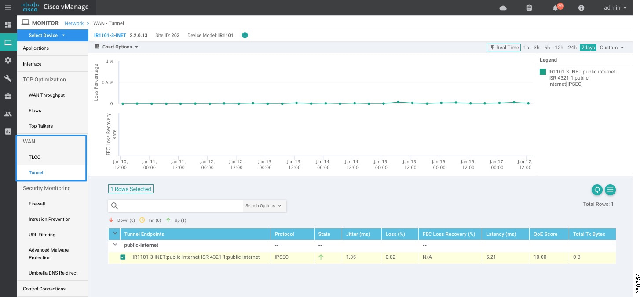Screen dimensions: 644x297
Task: Set chart range to 1h
Action: pos(526,48)
